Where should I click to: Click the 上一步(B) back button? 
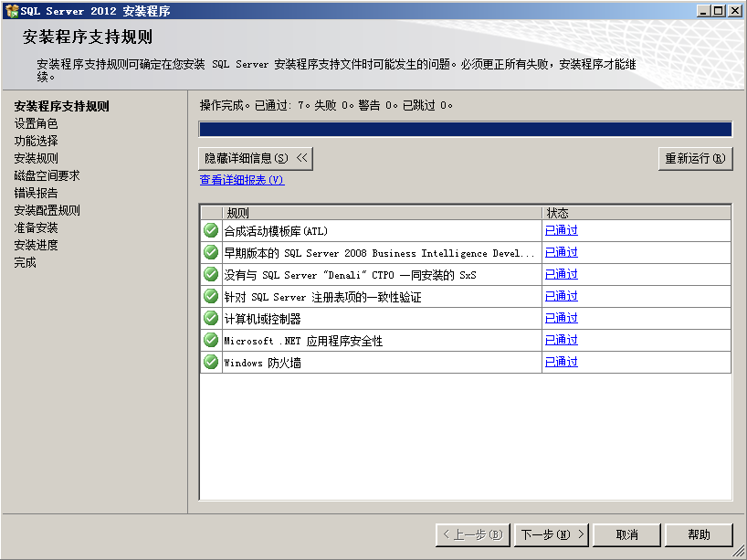[x=473, y=534]
